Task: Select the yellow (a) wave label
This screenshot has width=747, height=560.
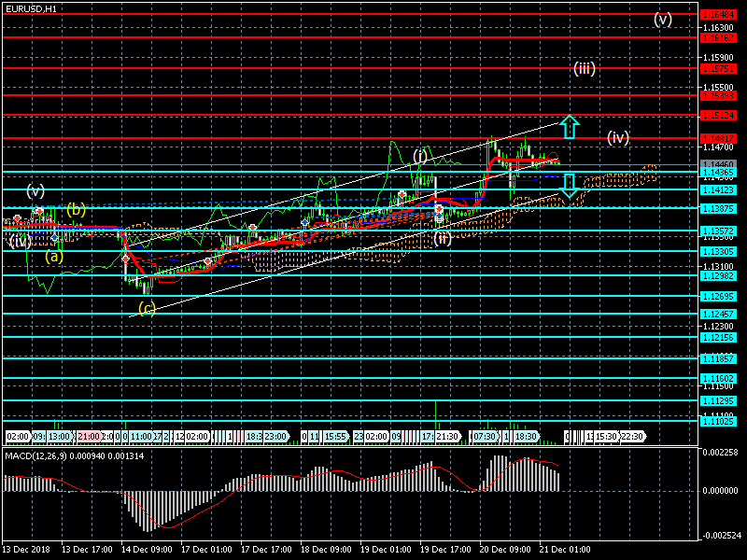Action: coord(54,256)
